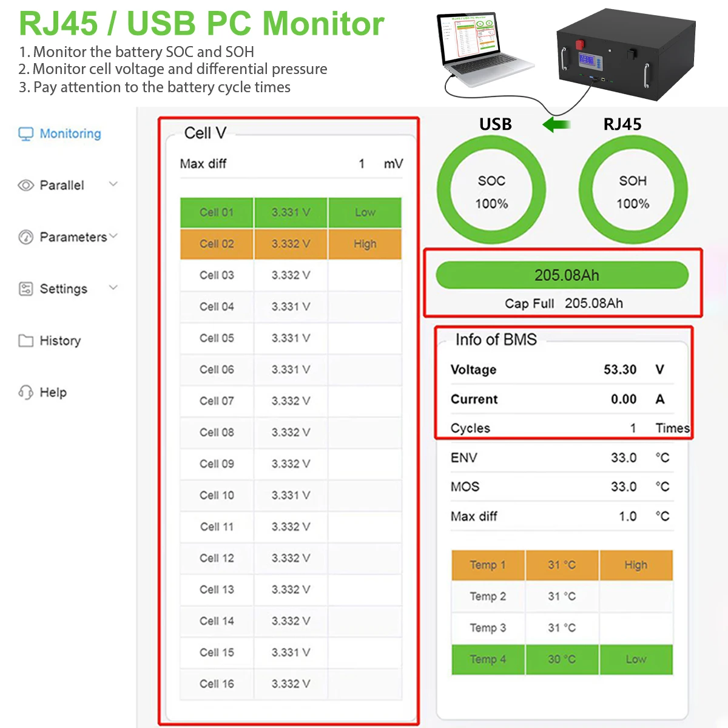Select the Cell 11 row label
The height and width of the screenshot is (728, 728).
pyautogui.click(x=217, y=527)
